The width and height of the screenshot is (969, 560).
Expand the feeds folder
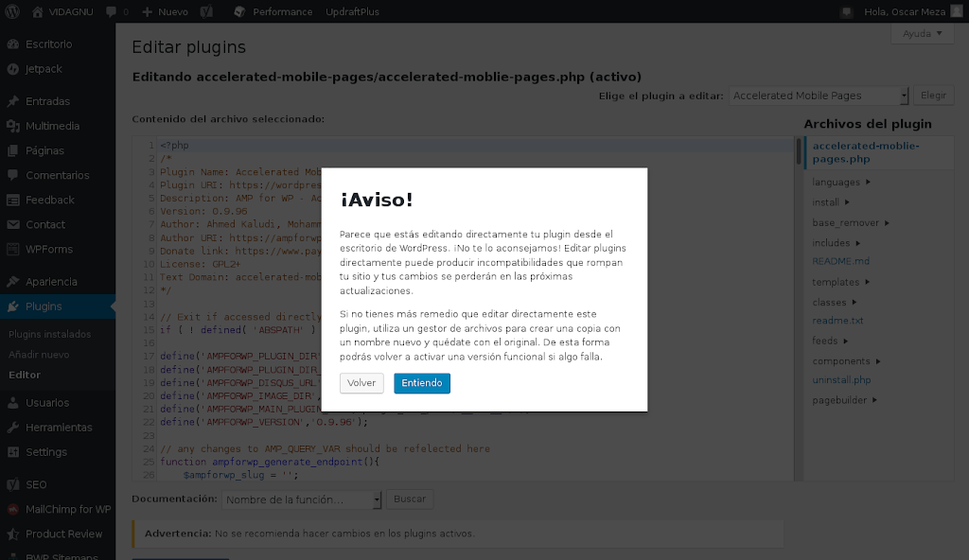point(830,341)
